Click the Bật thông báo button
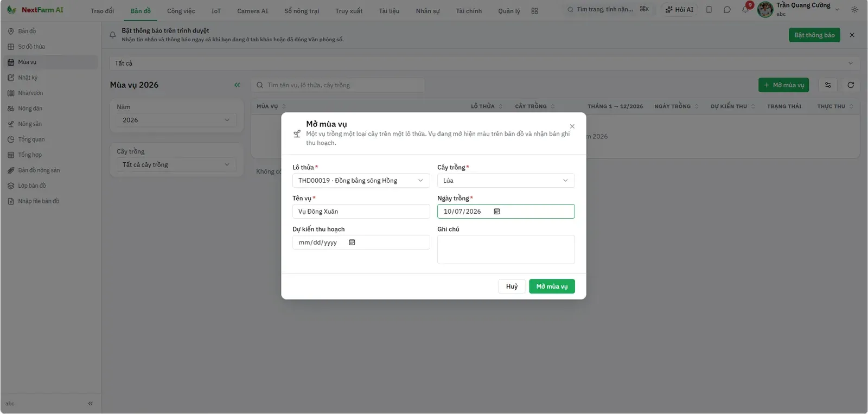The width and height of the screenshot is (868, 414). pos(814,35)
